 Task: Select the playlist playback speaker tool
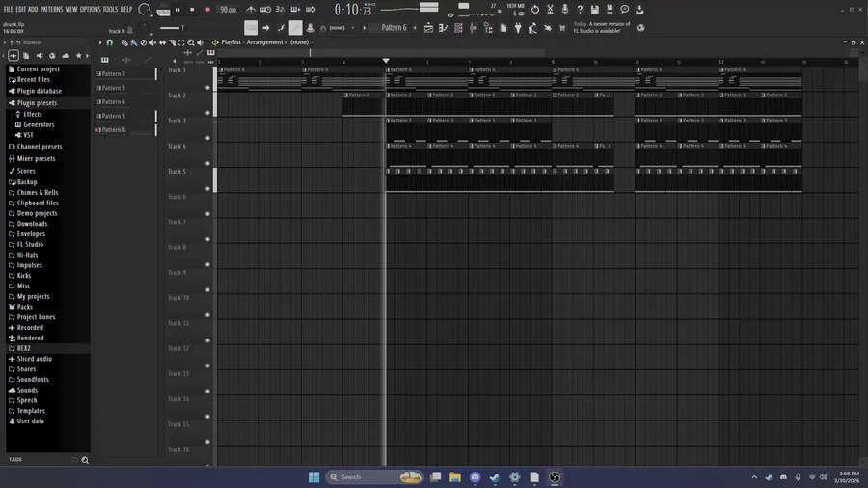(201, 42)
